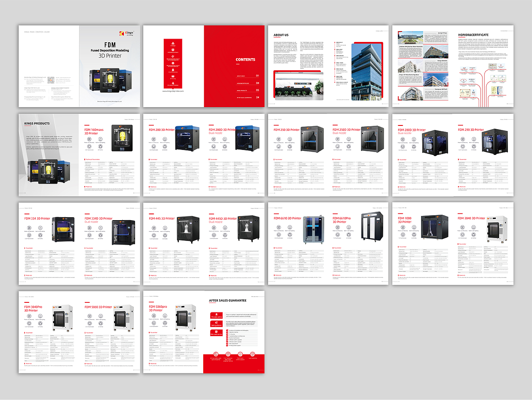Click the 'FDM 5060pro 3D Printer' title
Screen dimensions: 532x400
click(x=158, y=308)
